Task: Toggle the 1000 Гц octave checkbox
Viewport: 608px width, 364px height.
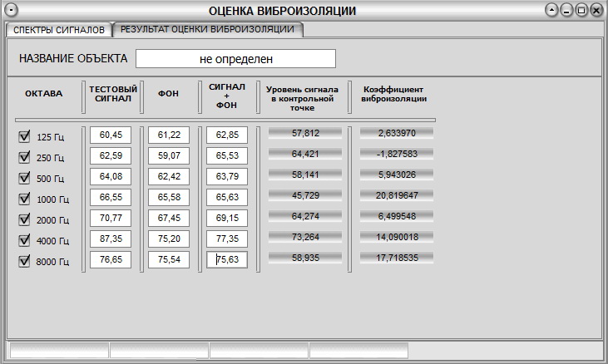Action: click(x=24, y=199)
